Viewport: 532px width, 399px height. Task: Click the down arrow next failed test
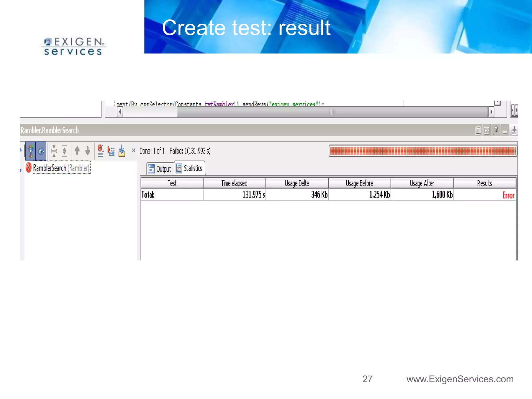coord(88,151)
